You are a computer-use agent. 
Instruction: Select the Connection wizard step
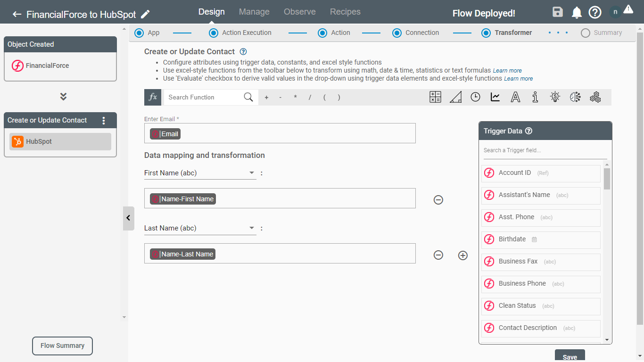[416, 33]
